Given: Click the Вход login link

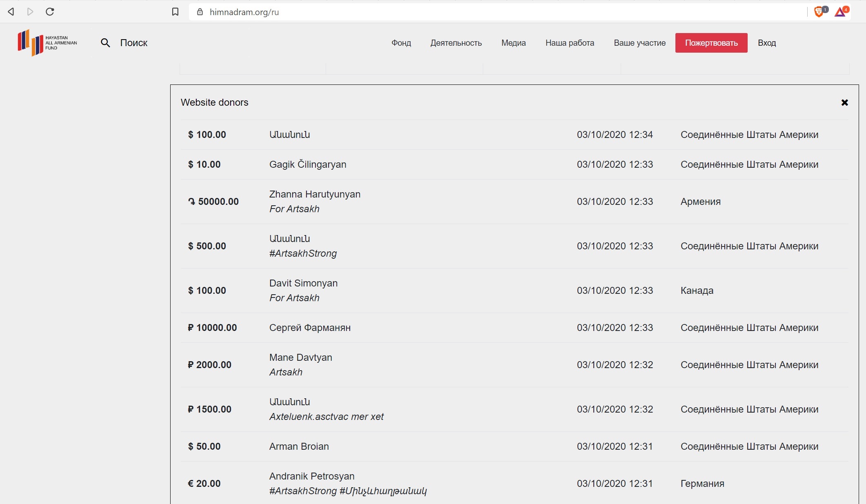Looking at the screenshot, I should (766, 43).
